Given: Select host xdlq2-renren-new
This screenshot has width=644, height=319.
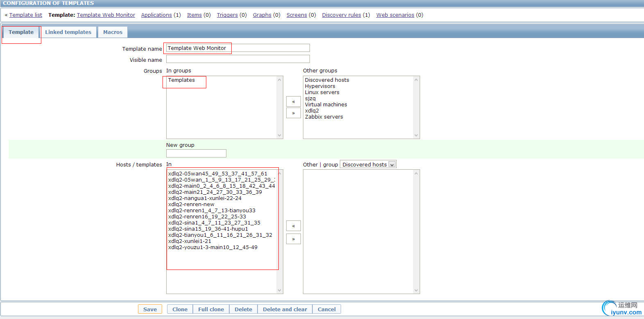Looking at the screenshot, I should pyautogui.click(x=191, y=204).
